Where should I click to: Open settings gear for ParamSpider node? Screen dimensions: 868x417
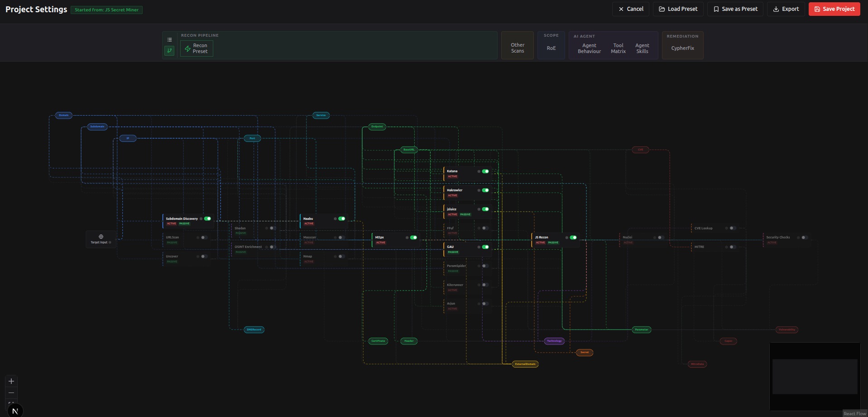pos(479,266)
